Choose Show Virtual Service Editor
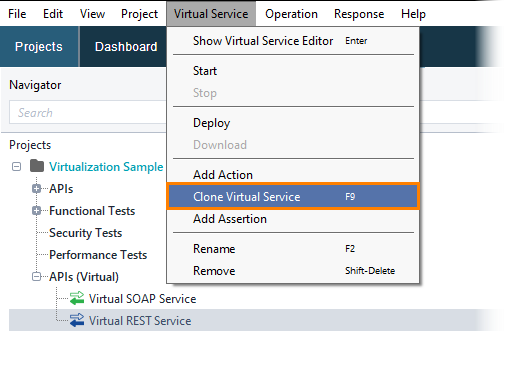The image size is (505, 372). tap(293, 41)
